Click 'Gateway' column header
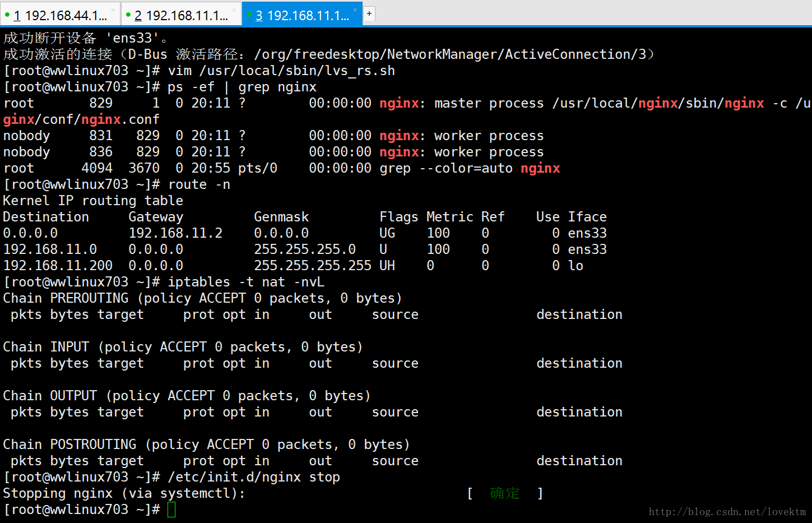Screen dimensions: 812x523 [x=156, y=217]
